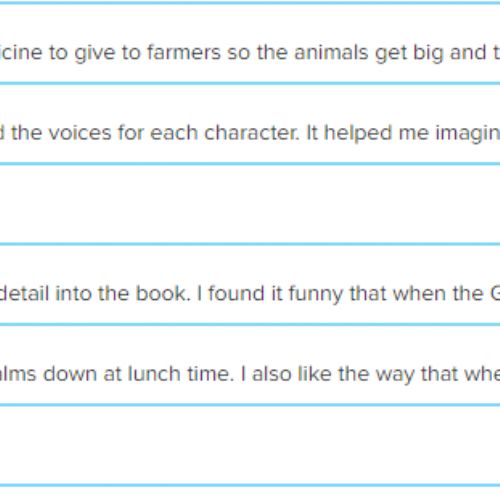Click the words 'down at lunch time'
Image resolution: width=500 pixels, height=500 pixels.
139,374
